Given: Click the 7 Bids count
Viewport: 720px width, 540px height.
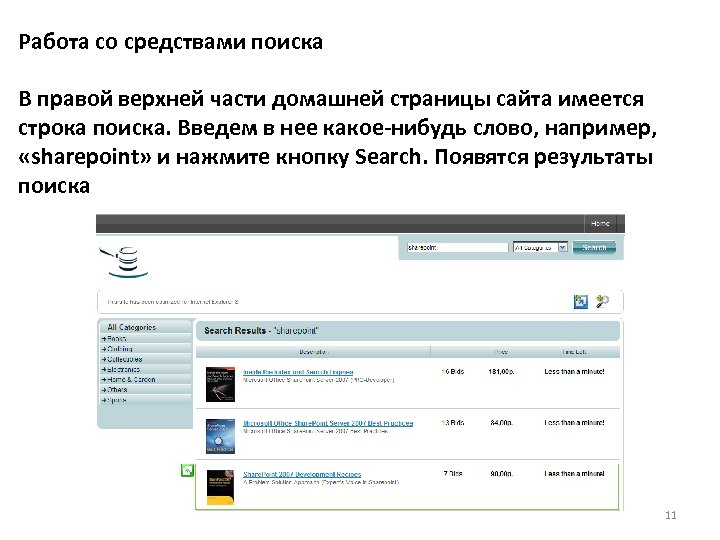Looking at the screenshot, I should pyautogui.click(x=453, y=473).
